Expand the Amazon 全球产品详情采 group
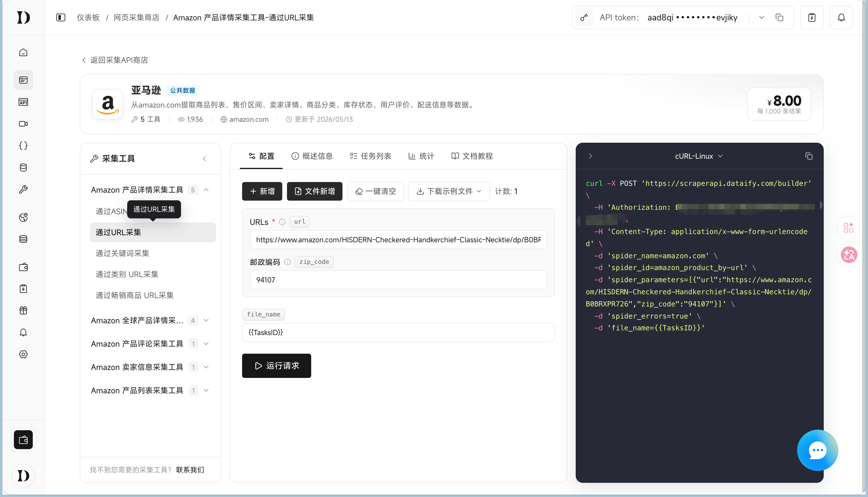 coord(206,321)
